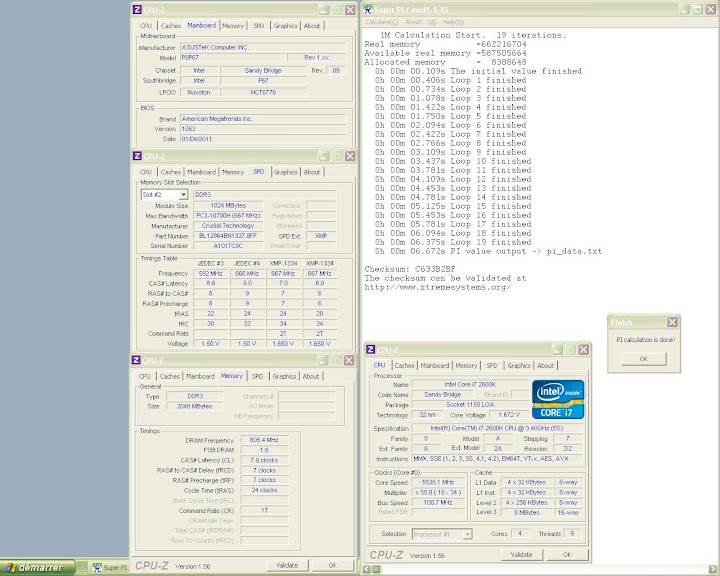Go to Graphics tab in the Core i7 CPU-Z window
This screenshot has height=576, width=720.
tap(519, 366)
